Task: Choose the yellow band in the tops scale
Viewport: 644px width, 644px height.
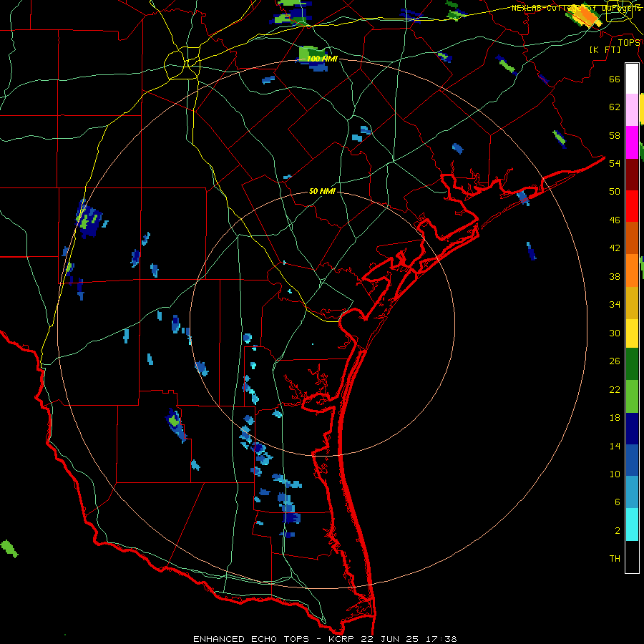Action: [x=632, y=333]
